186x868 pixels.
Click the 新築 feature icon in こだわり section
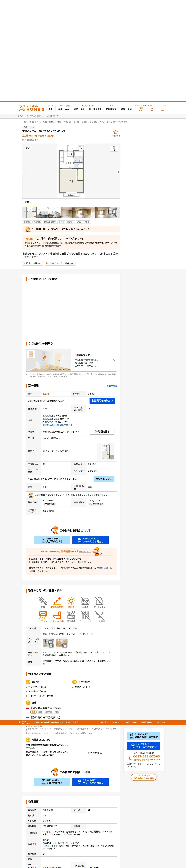[x=43, y=603]
